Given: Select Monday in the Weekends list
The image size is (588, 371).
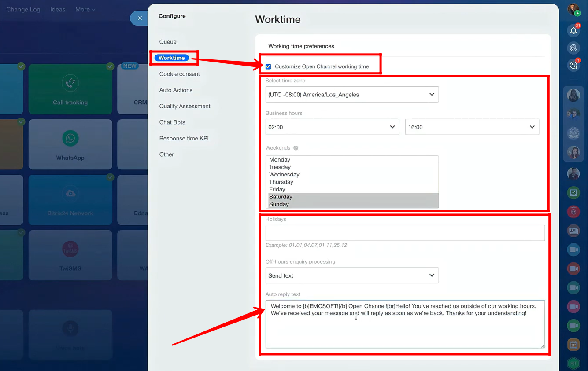Looking at the screenshot, I should [x=280, y=160].
